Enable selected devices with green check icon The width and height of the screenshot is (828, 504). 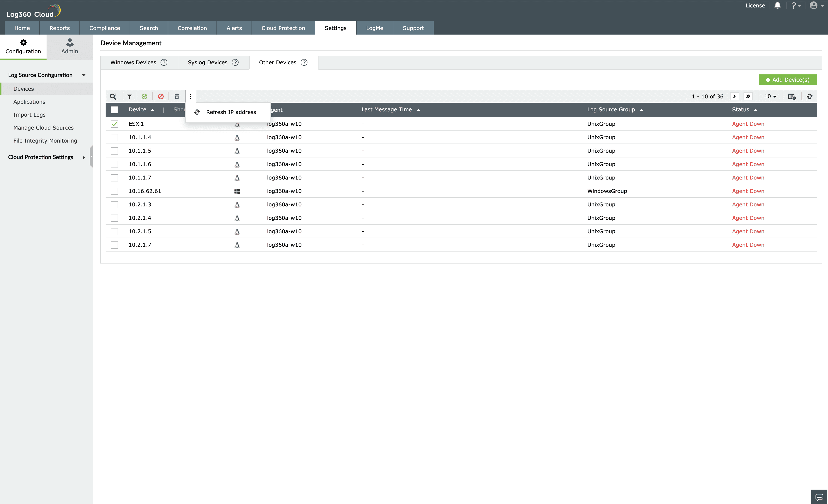[x=144, y=96]
